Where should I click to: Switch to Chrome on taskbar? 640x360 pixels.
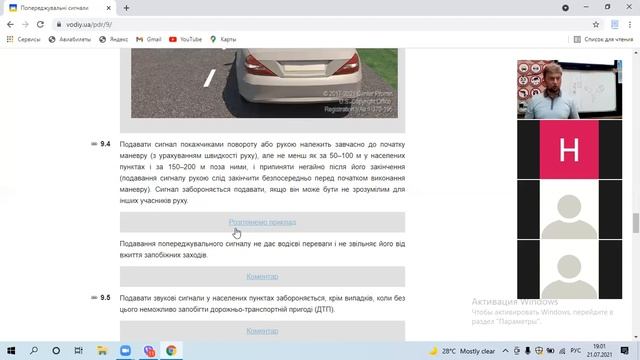[x=171, y=351]
